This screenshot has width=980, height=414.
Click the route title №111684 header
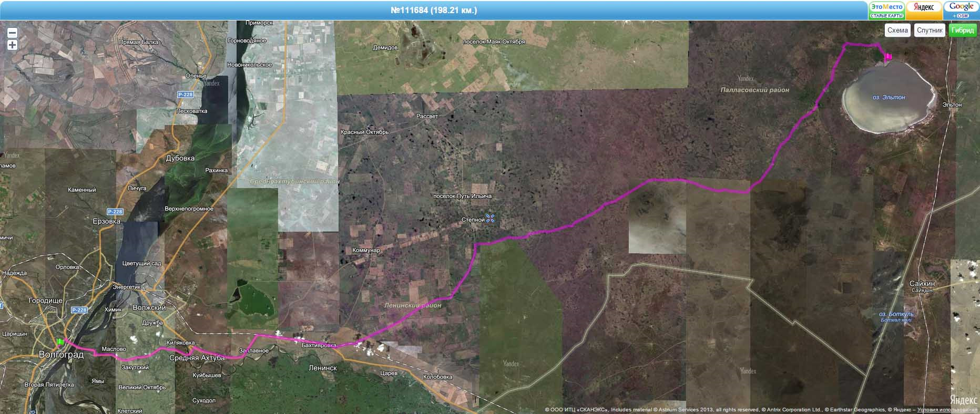[434, 10]
